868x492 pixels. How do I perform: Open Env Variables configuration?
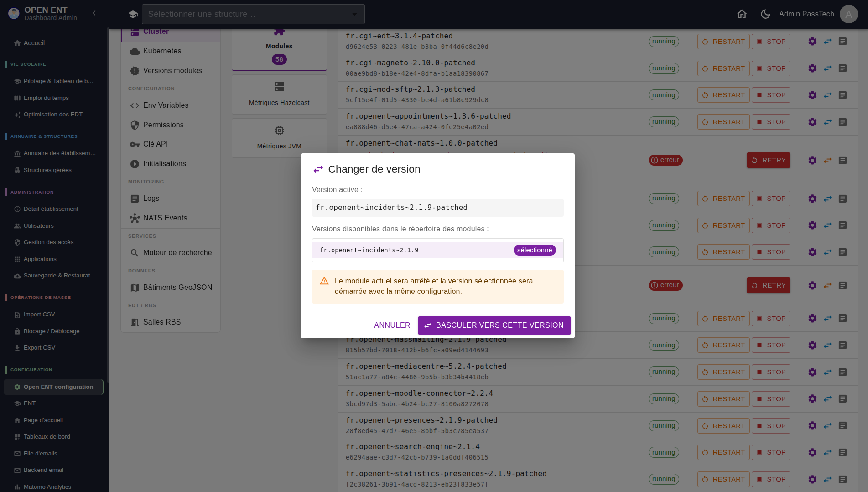171,105
